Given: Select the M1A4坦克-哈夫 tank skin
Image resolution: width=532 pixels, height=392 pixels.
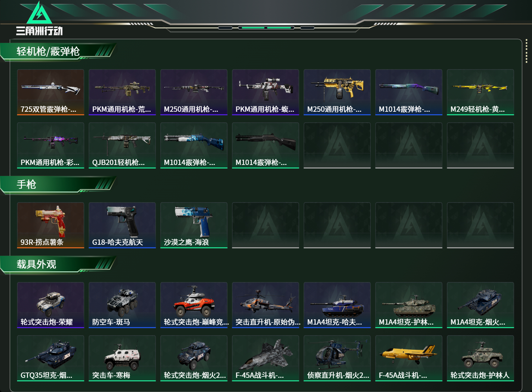Looking at the screenshot, I should click(337, 305).
